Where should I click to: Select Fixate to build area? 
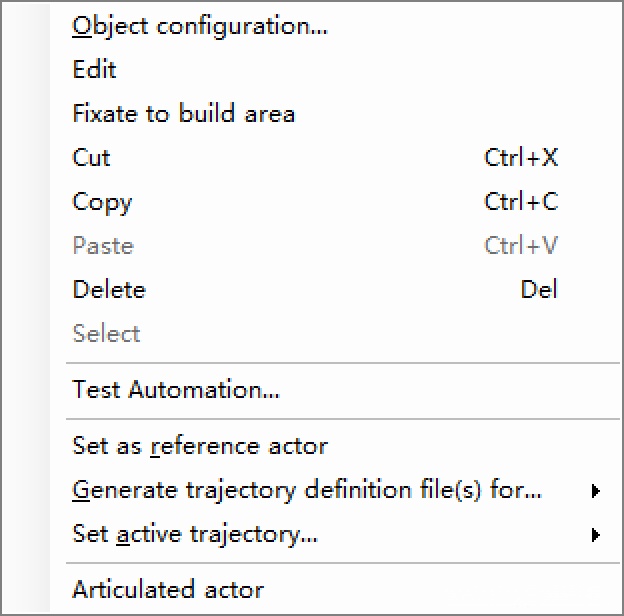pyautogui.click(x=184, y=114)
